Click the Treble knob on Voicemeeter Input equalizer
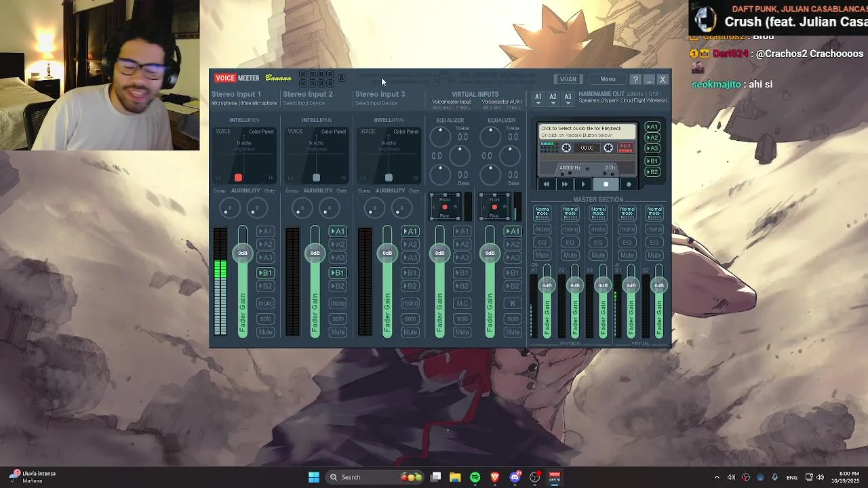The height and width of the screenshot is (488, 868). tap(440, 136)
